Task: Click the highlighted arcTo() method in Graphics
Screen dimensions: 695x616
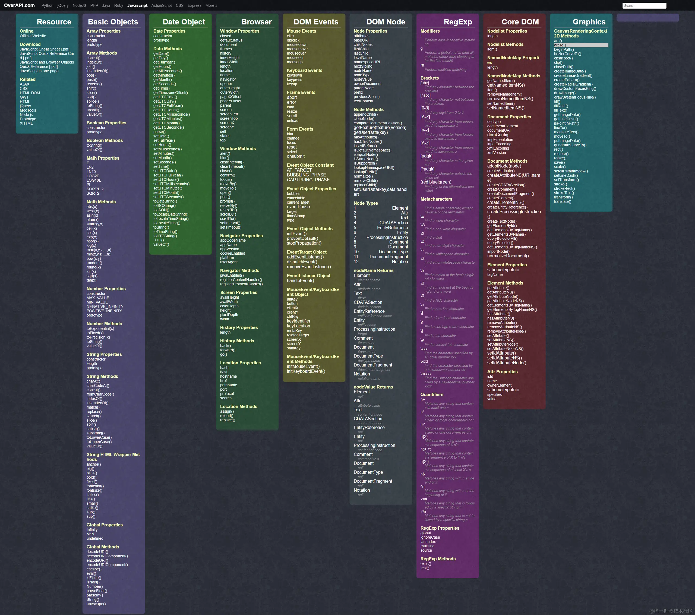Action: click(x=560, y=45)
